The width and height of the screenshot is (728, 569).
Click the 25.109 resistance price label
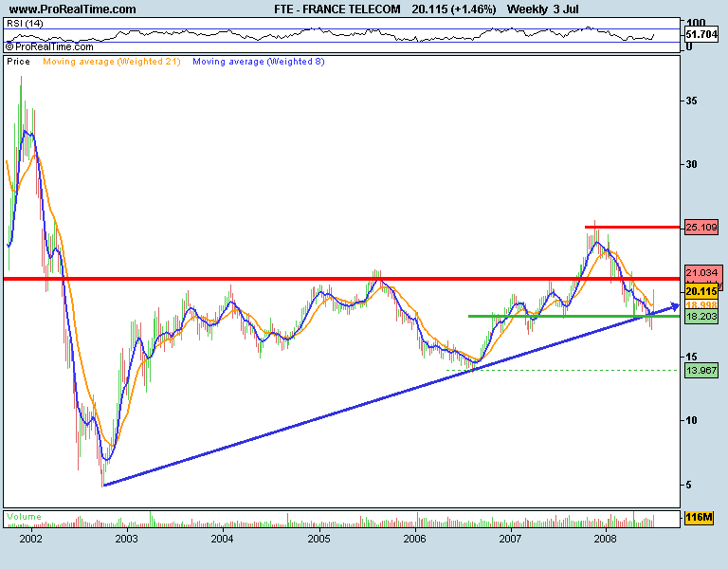701,228
